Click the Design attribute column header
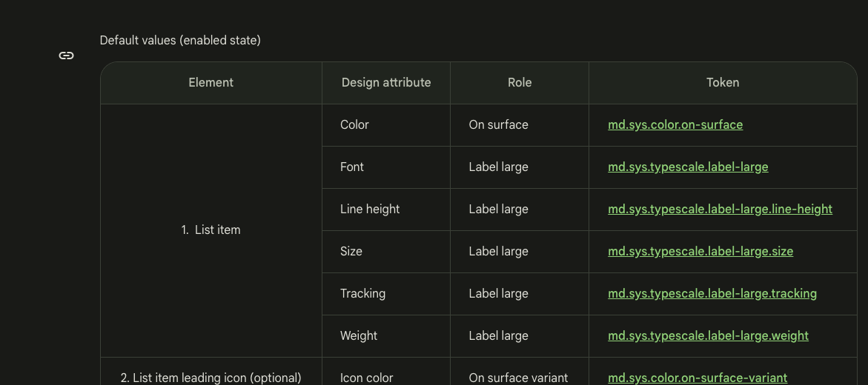This screenshot has height=385, width=868. click(386, 82)
